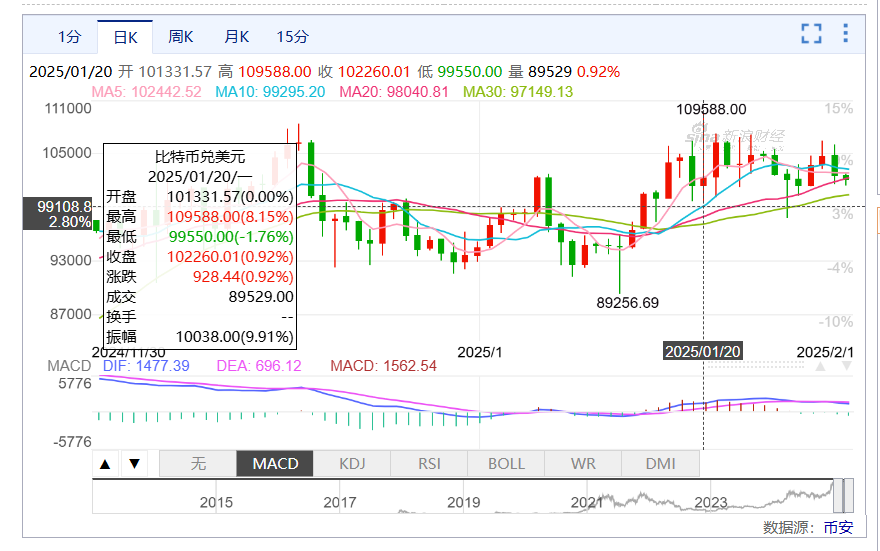The height and width of the screenshot is (551, 880).
Task: Click the 109588.00 high price label
Action: click(x=711, y=109)
